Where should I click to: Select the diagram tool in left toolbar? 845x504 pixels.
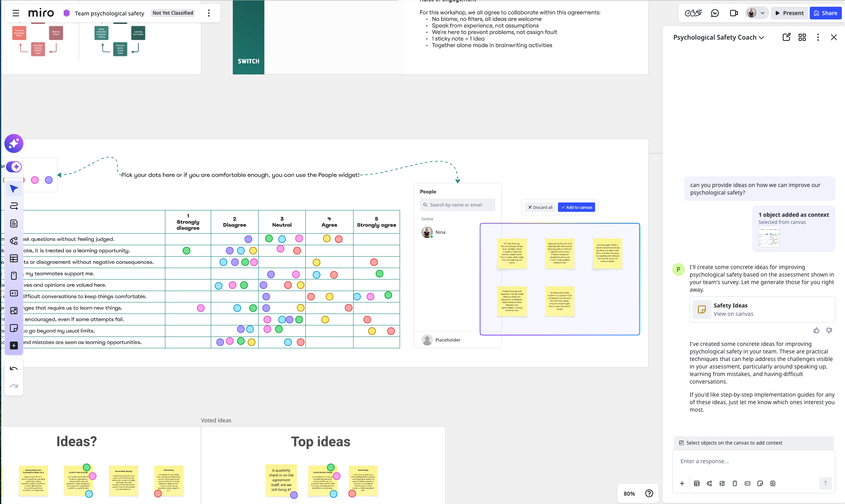pyautogui.click(x=14, y=241)
